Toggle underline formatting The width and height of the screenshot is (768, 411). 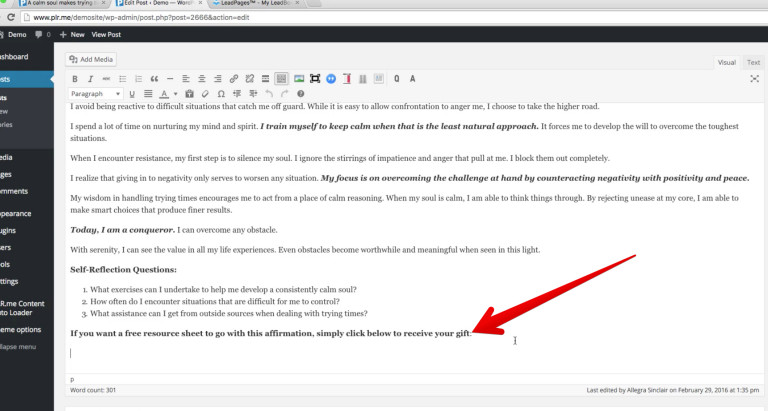pos(132,94)
